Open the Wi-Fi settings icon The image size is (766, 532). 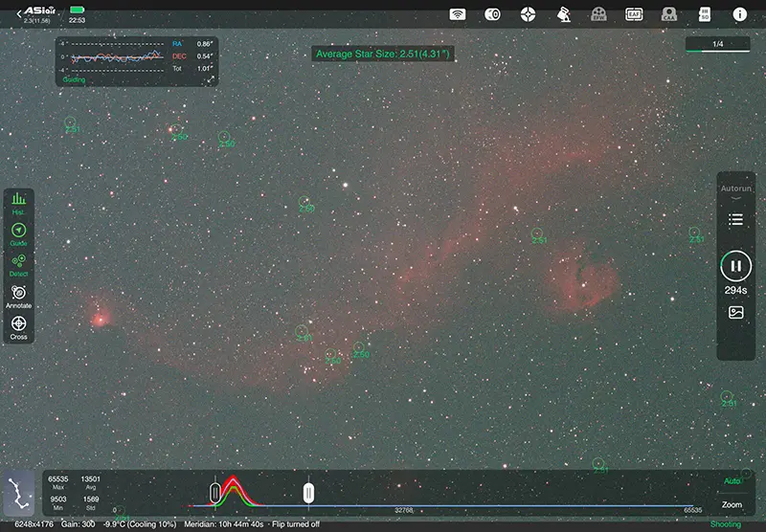pos(458,14)
